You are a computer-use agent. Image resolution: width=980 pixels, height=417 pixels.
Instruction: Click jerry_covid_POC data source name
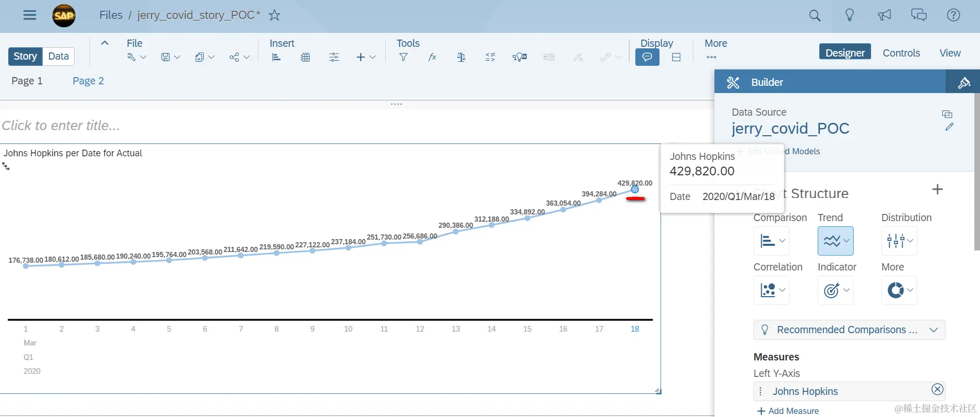pyautogui.click(x=790, y=128)
